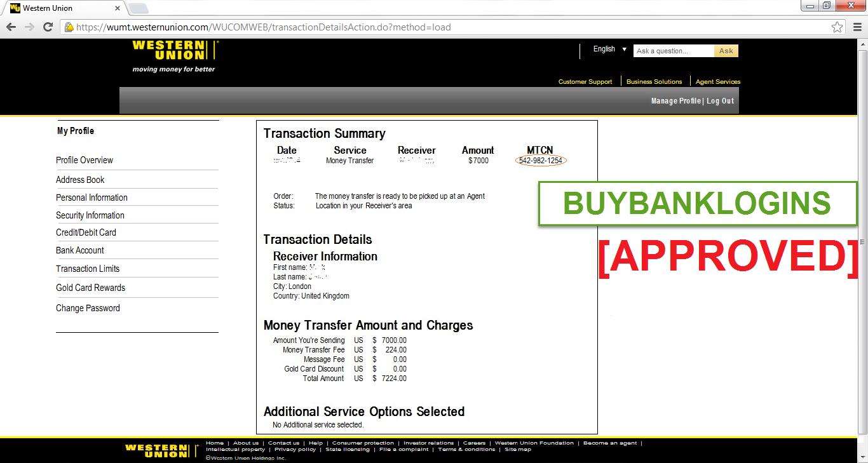
Task: Open Intellectual property footer link
Action: [235, 449]
